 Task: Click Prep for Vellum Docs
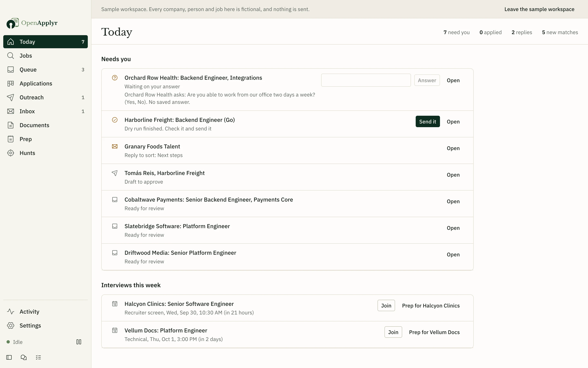434,332
